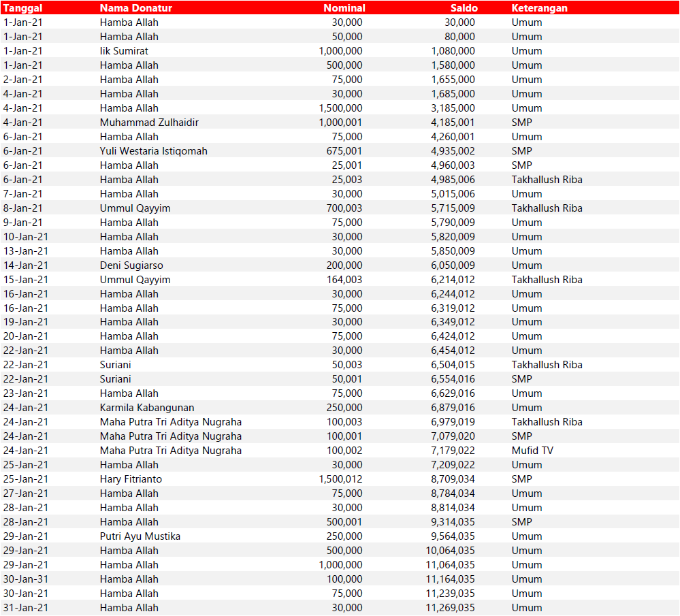Click the saldo cell showing 6,050,009
Screen dimensions: 680x616
click(453, 265)
